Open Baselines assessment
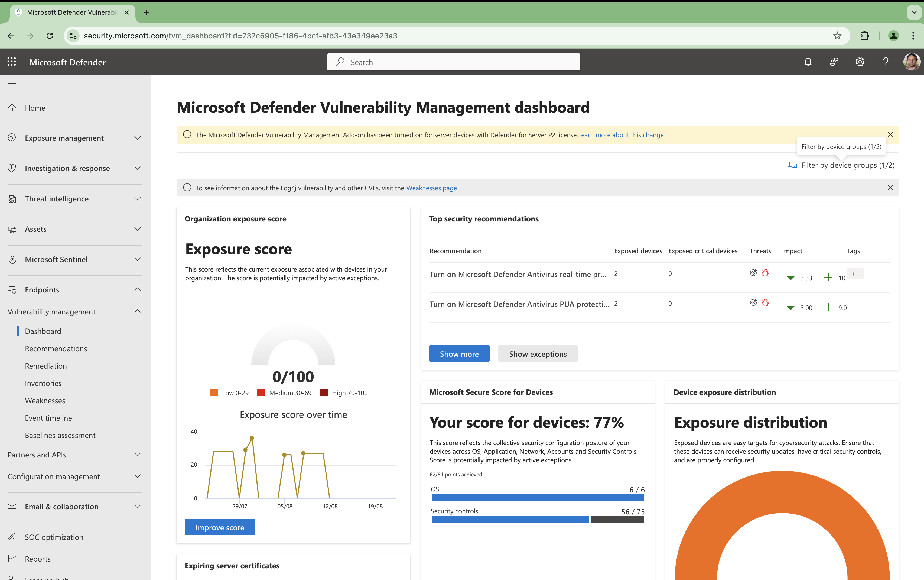924x580 pixels. (x=60, y=435)
